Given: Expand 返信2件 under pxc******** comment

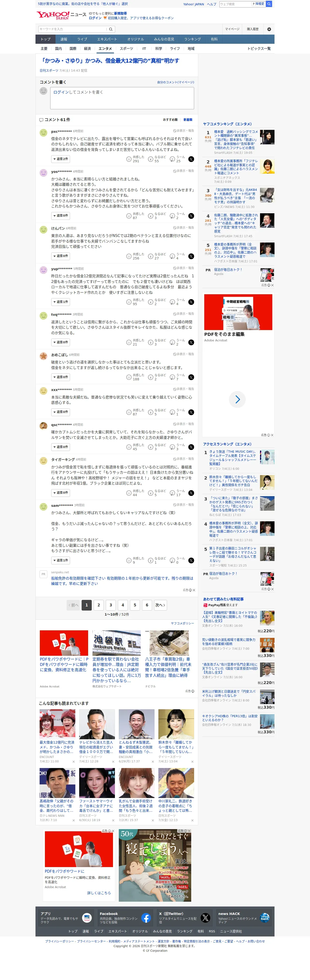Looking at the screenshot, I should pyautogui.click(x=61, y=159).
